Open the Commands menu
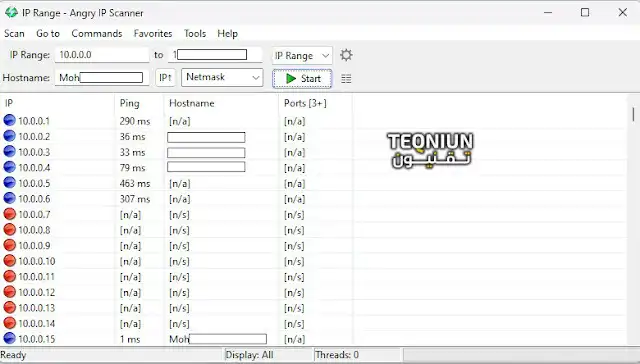 (x=97, y=33)
